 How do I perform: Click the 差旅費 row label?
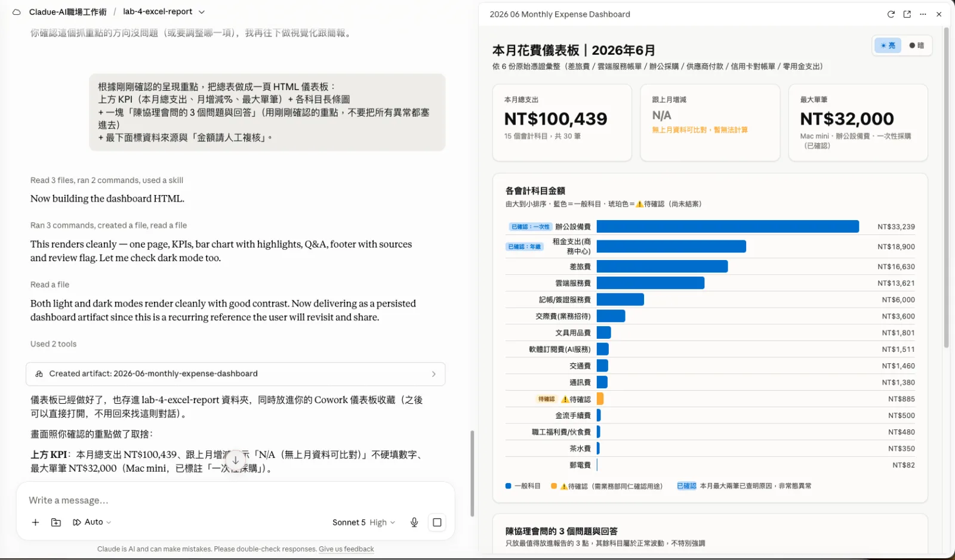pyautogui.click(x=580, y=267)
